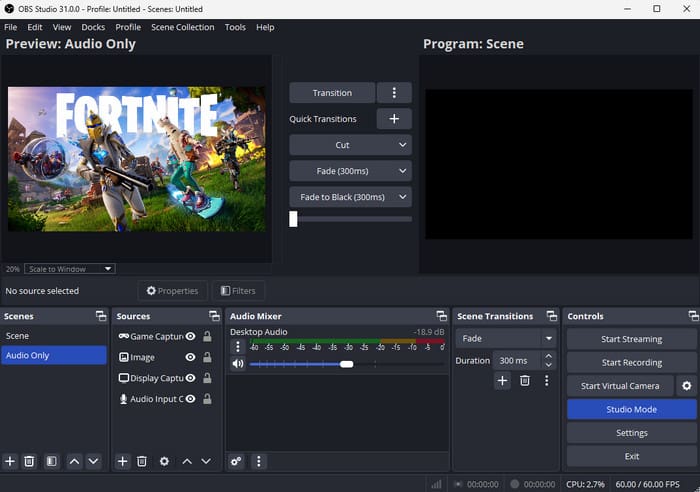Add a scene transition plus icon

pyautogui.click(x=502, y=380)
